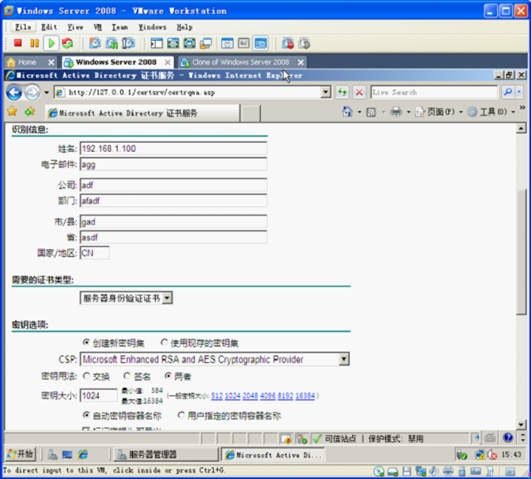Click the 1024 key size link
This screenshot has height=479, width=531.
pyautogui.click(x=233, y=396)
